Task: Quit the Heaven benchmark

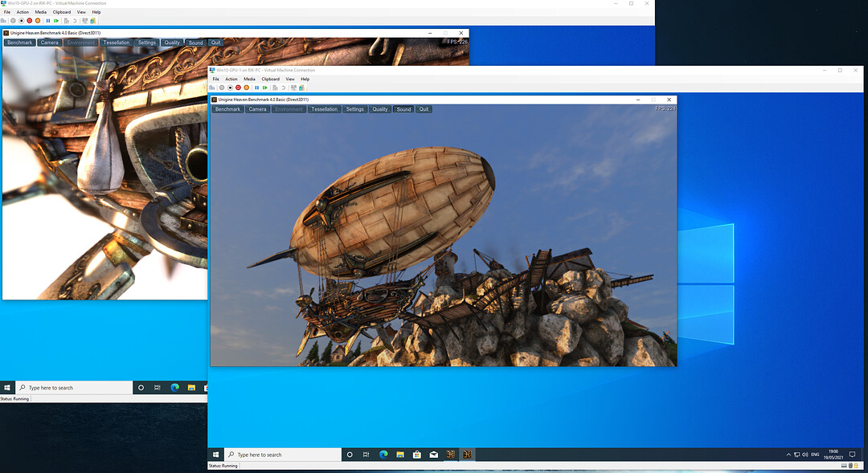Action: tap(424, 108)
